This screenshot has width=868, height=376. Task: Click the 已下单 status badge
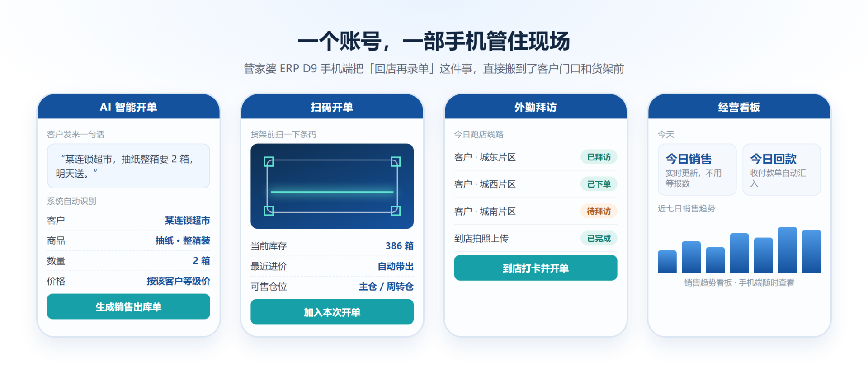pyautogui.click(x=599, y=184)
